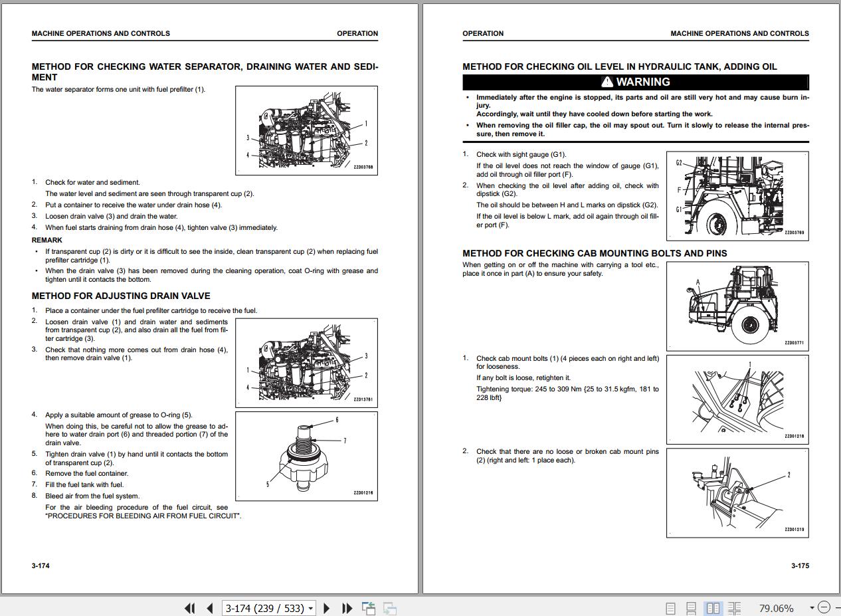Click engine diagram ZZD03768
Viewport: 841px width, 616px height.
click(x=306, y=130)
